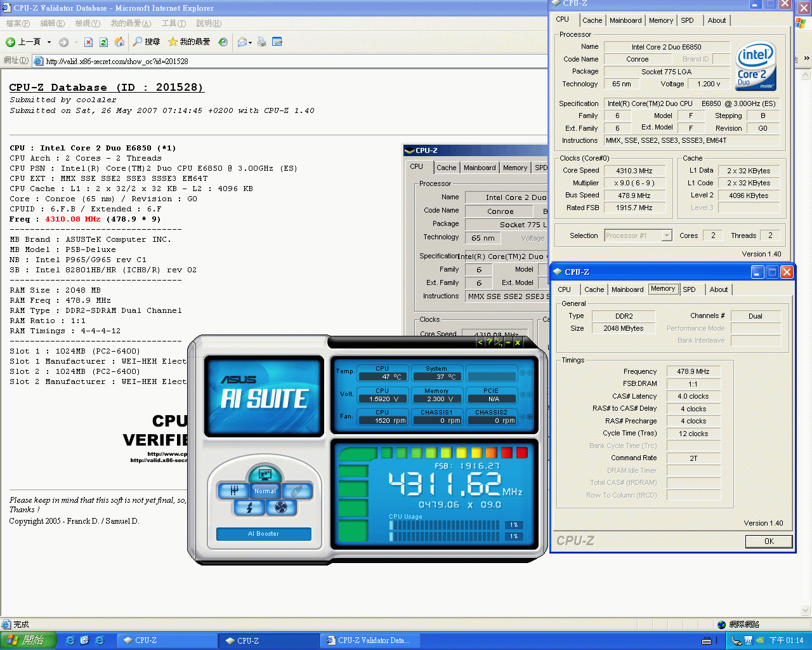Click the OK button in CPU-Z
The height and width of the screenshot is (650, 812).
click(769, 541)
